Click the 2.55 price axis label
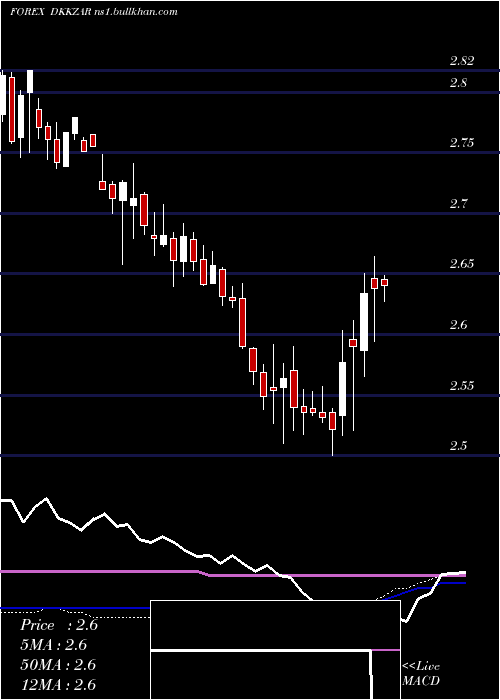The image size is (500, 700). click(x=462, y=385)
